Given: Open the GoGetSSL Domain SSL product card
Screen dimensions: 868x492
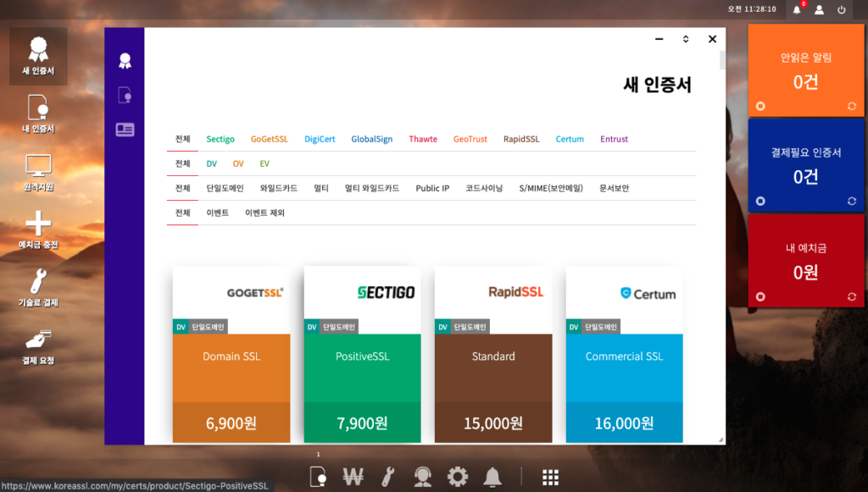Looking at the screenshot, I should click(x=231, y=354).
